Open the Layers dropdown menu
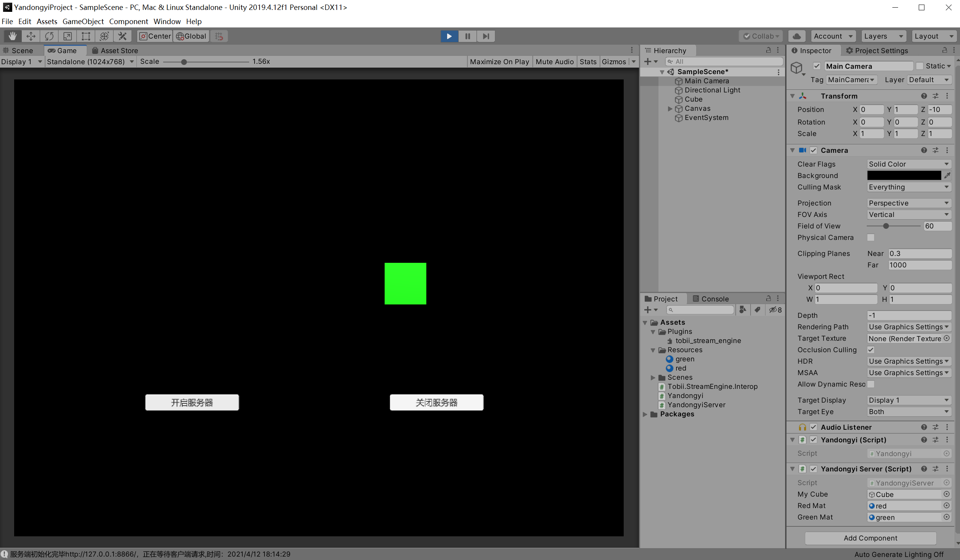 (884, 36)
